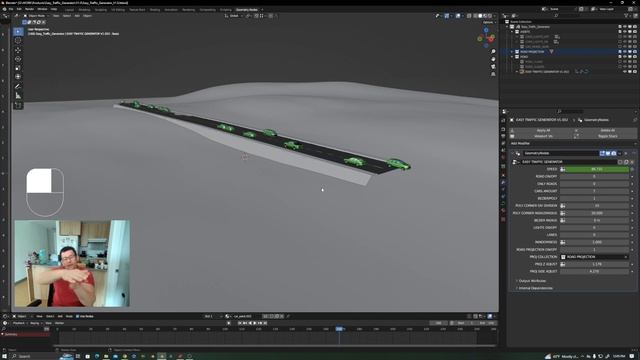Open the Modifiers wrench tab in Properties

click(x=503, y=182)
